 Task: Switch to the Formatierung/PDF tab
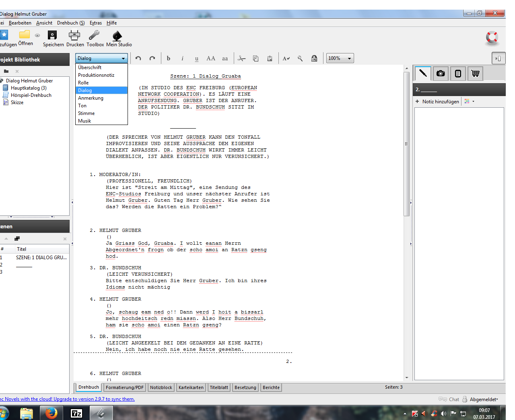coord(125,387)
